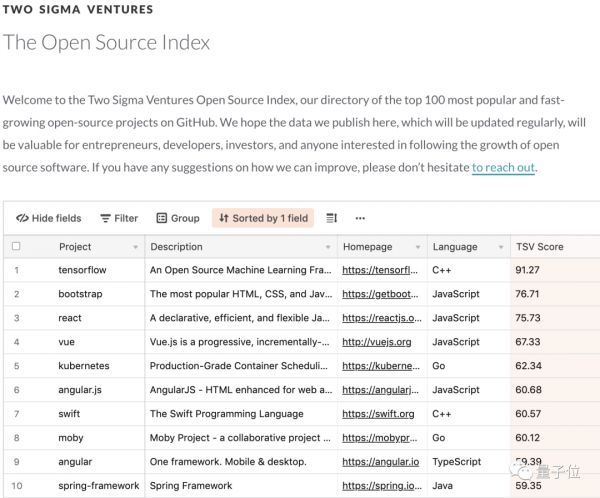
Task: Select row number 3 in the table
Action: click(x=16, y=318)
